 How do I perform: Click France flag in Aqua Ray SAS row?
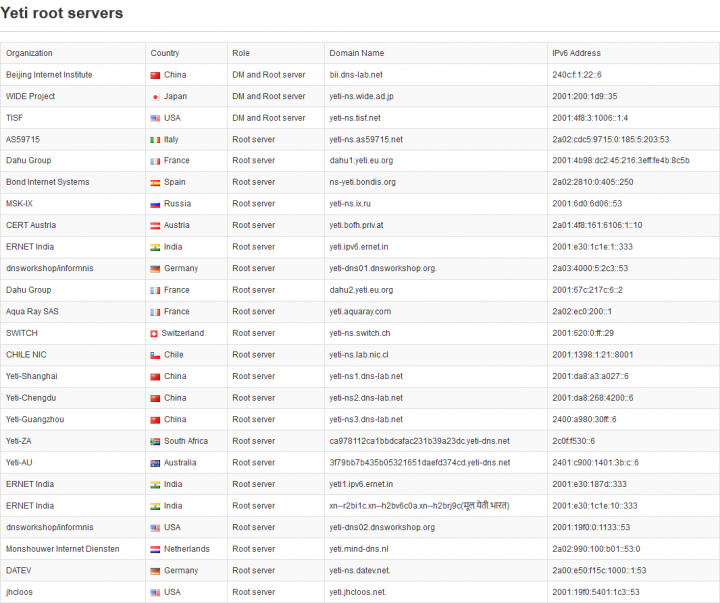pos(155,312)
